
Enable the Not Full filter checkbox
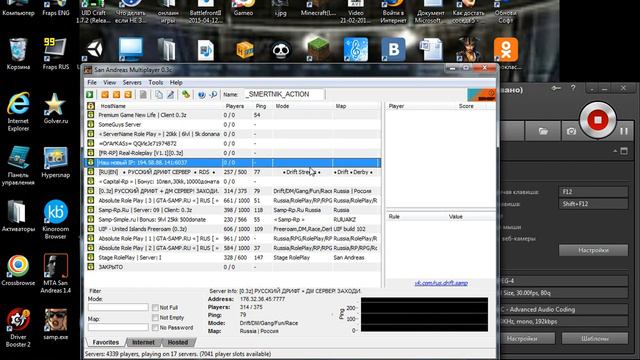[155, 307]
